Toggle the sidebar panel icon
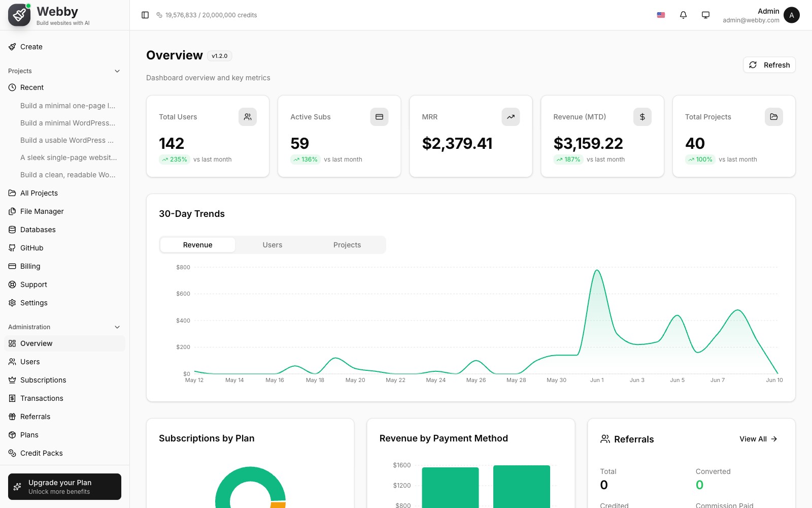The image size is (812, 508). (x=145, y=15)
